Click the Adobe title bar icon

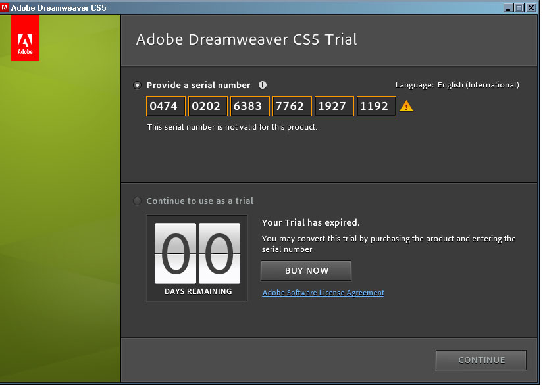pos(5,8)
